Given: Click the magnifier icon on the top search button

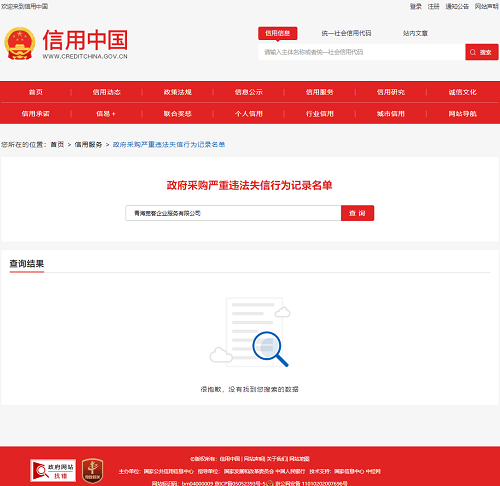Looking at the screenshot, I should [x=473, y=52].
